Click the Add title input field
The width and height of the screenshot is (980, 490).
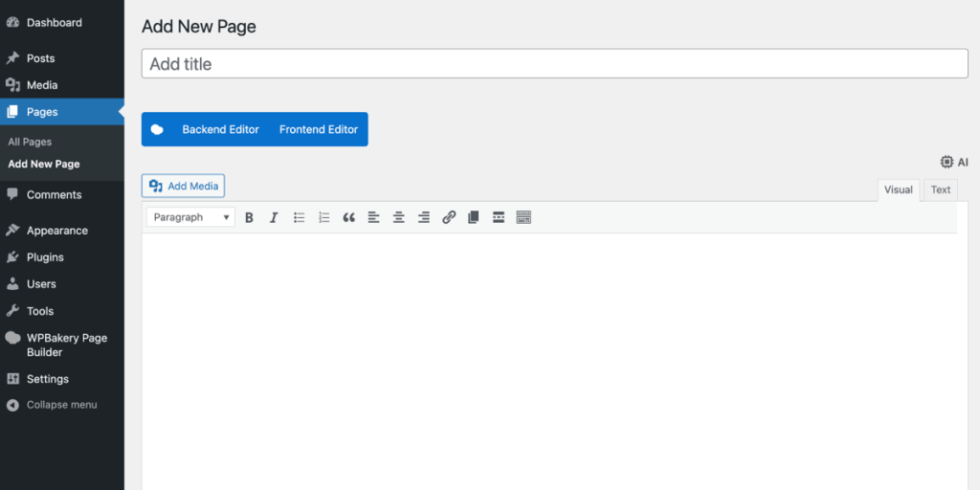[555, 64]
